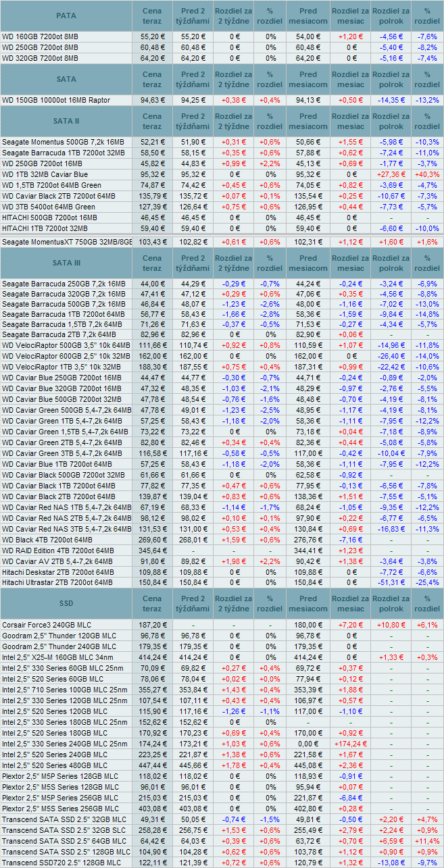Select WD Caviar Black 500GB 7200ot 32MB label
Screen dimensions: 444x868
pos(62,476)
